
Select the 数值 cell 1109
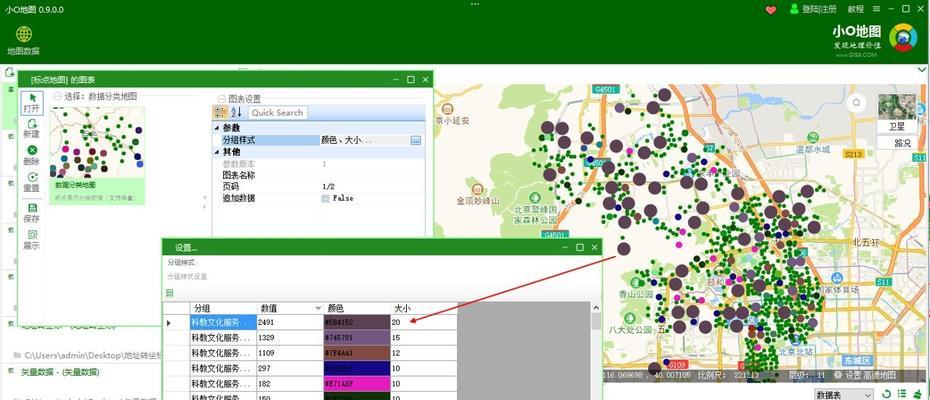[290, 353]
